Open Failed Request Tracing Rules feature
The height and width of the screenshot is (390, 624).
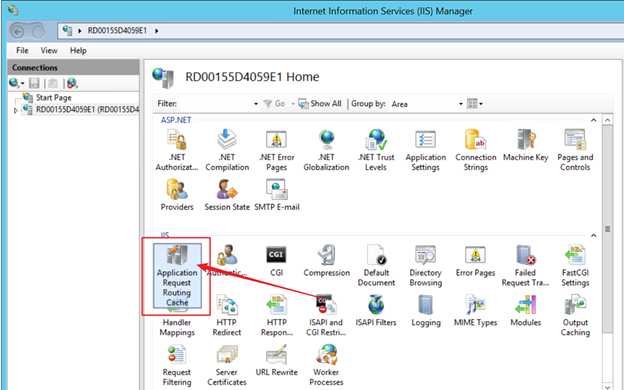point(525,266)
